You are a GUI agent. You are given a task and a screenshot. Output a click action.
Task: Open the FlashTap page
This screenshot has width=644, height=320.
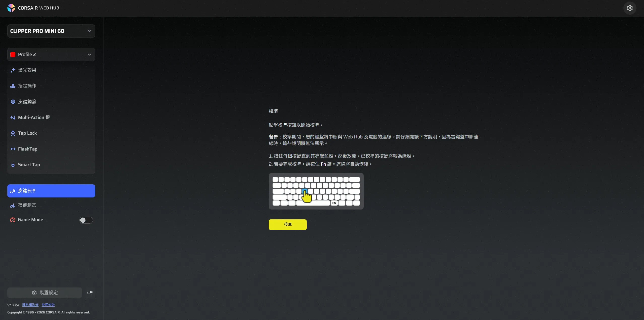[51, 149]
